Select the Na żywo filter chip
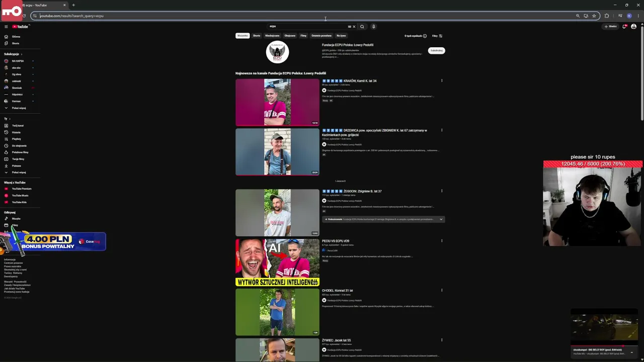 pos(341,36)
